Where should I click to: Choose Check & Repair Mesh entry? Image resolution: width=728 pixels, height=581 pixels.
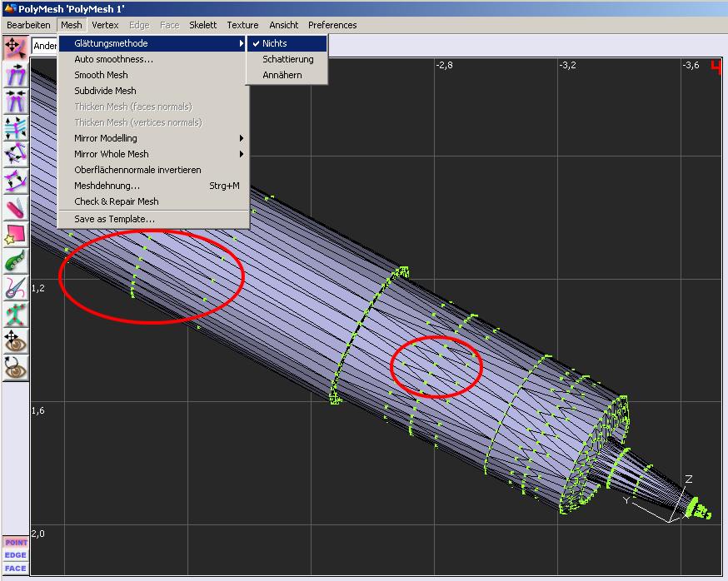(x=152, y=201)
